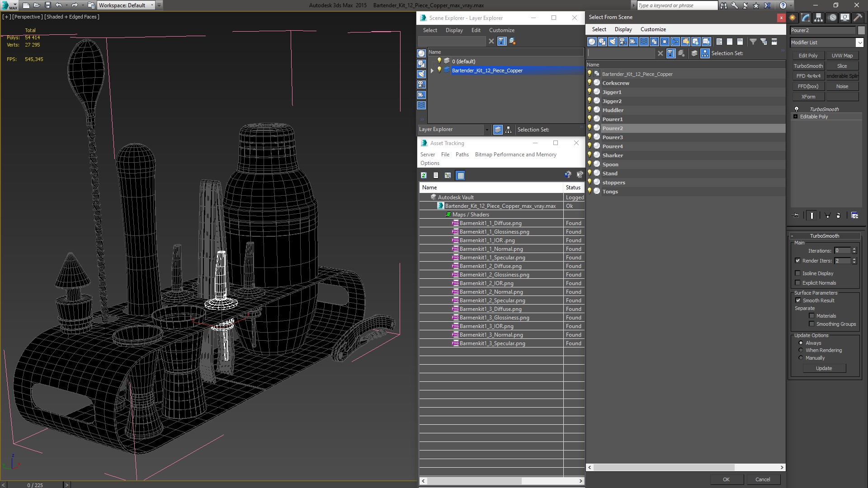Click Select All icon in Select From Scene
Image resolution: width=868 pixels, height=488 pixels.
point(719,42)
